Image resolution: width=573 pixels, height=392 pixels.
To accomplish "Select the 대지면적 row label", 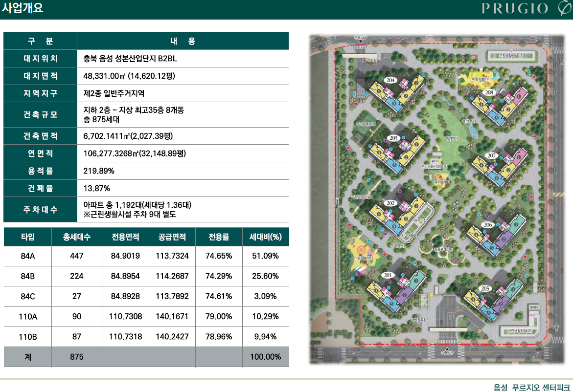I will click(40, 76).
